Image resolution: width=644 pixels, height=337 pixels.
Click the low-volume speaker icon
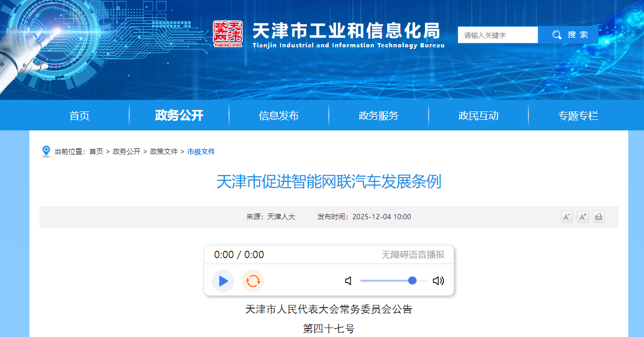348,281
